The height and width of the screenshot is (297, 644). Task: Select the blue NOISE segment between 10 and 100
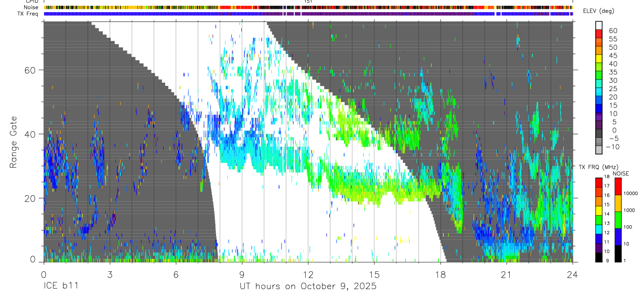click(x=618, y=236)
